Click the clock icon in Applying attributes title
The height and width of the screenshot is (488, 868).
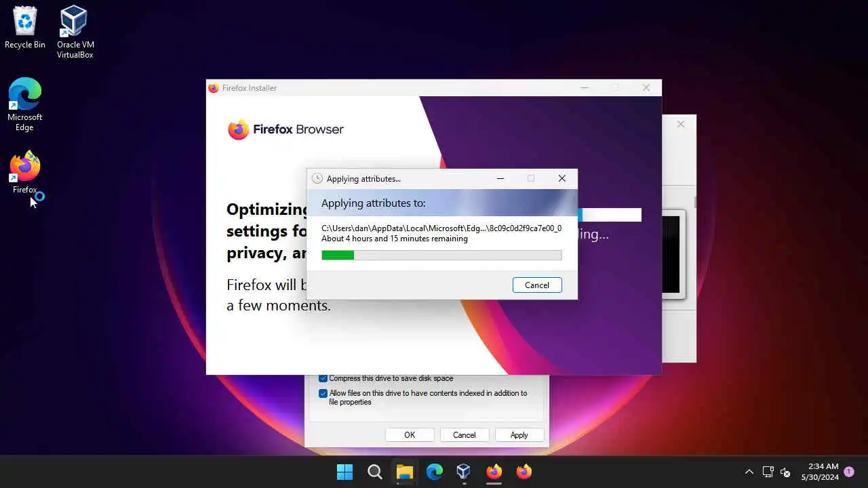click(x=317, y=179)
